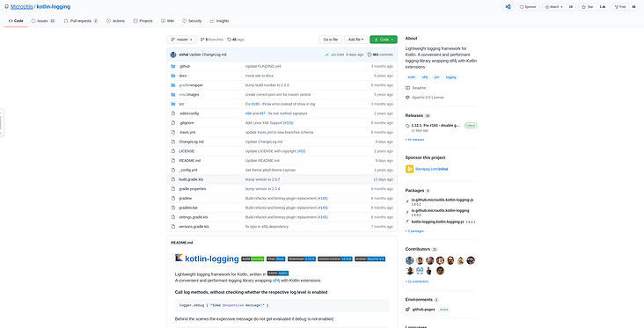This screenshot has height=328, width=644.
Task: Click the kotlin-logging logo in README
Action: (x=179, y=258)
